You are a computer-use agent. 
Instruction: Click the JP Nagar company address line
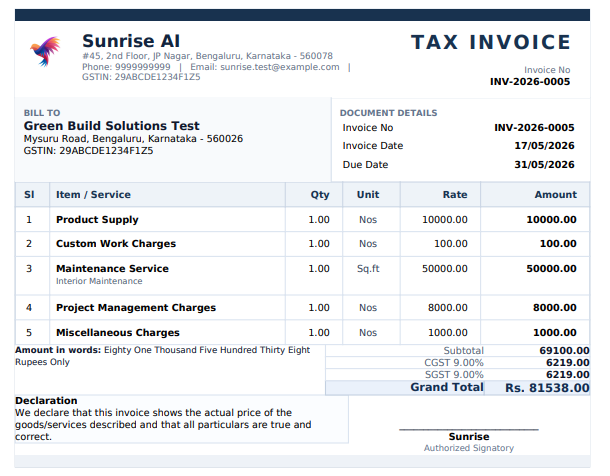click(207, 56)
